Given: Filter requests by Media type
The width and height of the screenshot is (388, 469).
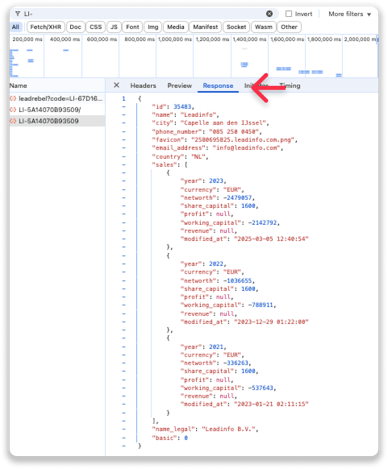Looking at the screenshot, I should (x=176, y=27).
